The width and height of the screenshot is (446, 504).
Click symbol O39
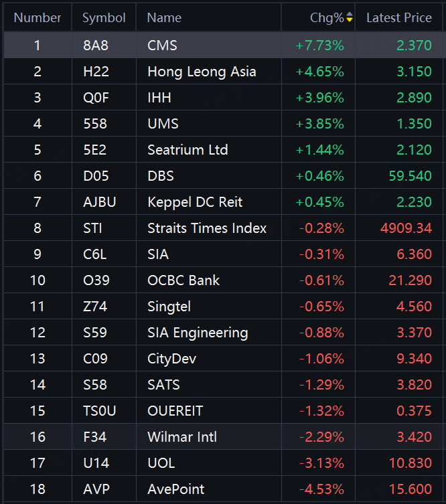96,280
